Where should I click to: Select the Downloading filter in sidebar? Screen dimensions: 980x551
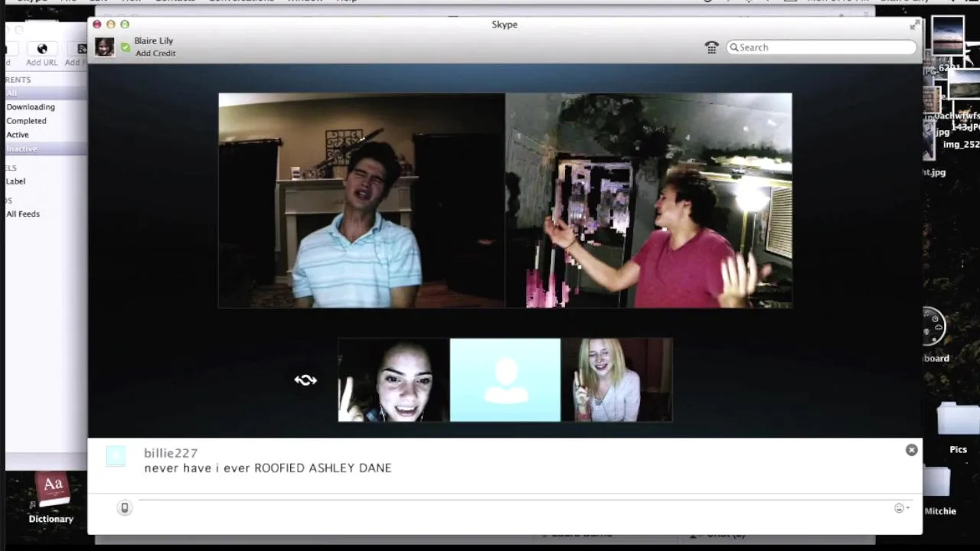(31, 107)
